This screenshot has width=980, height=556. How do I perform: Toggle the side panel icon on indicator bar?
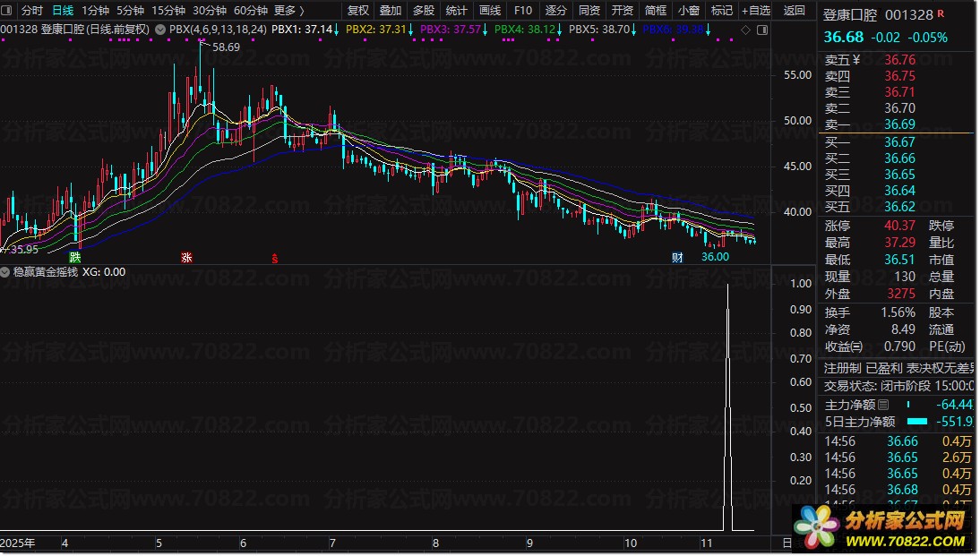coord(762,30)
